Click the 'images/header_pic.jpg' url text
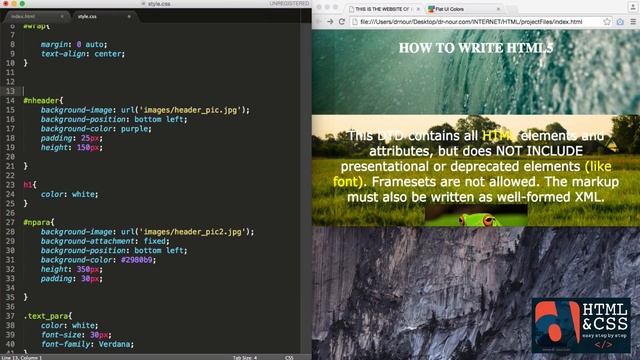Screen dimensions: 640x360 pyautogui.click(x=190, y=110)
